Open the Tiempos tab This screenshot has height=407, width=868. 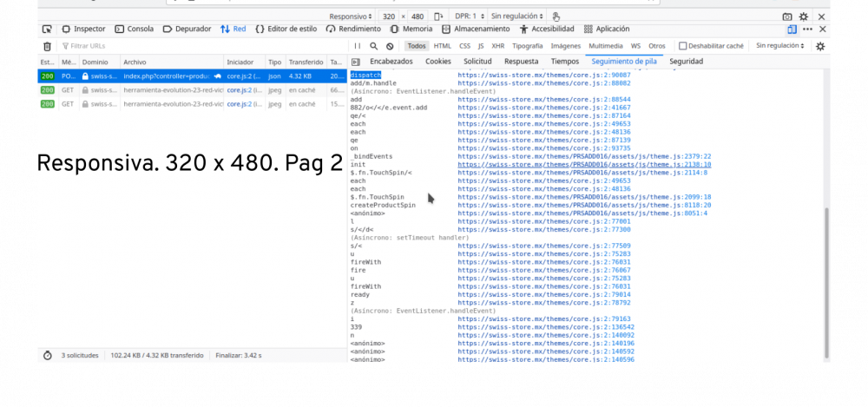pyautogui.click(x=565, y=62)
